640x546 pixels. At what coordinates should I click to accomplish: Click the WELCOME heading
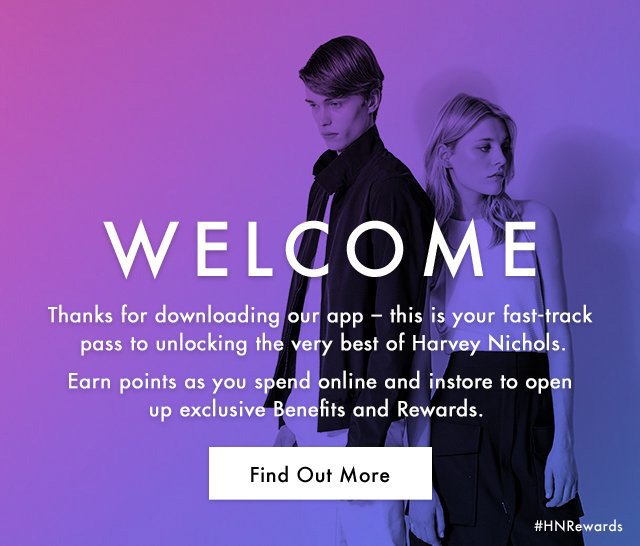(322, 249)
